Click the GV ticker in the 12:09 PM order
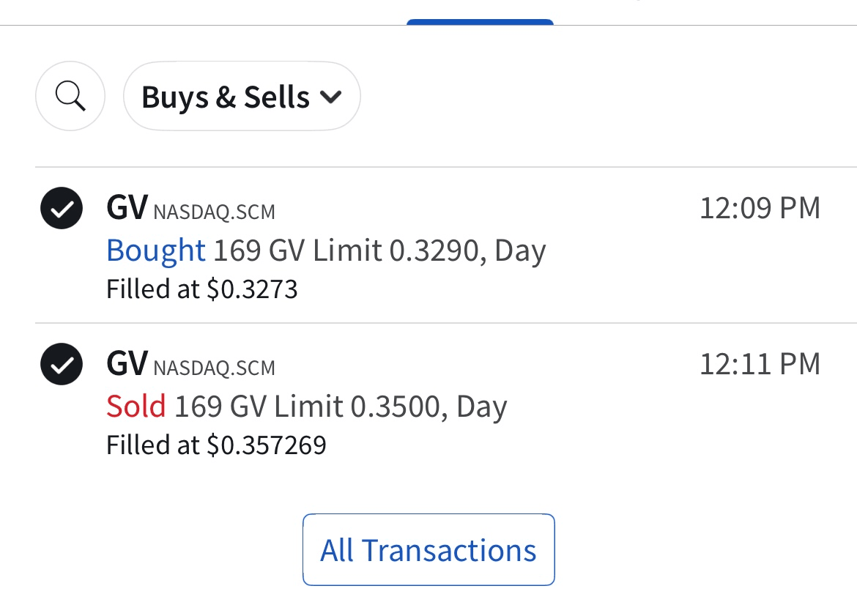857x616 pixels. 127,209
